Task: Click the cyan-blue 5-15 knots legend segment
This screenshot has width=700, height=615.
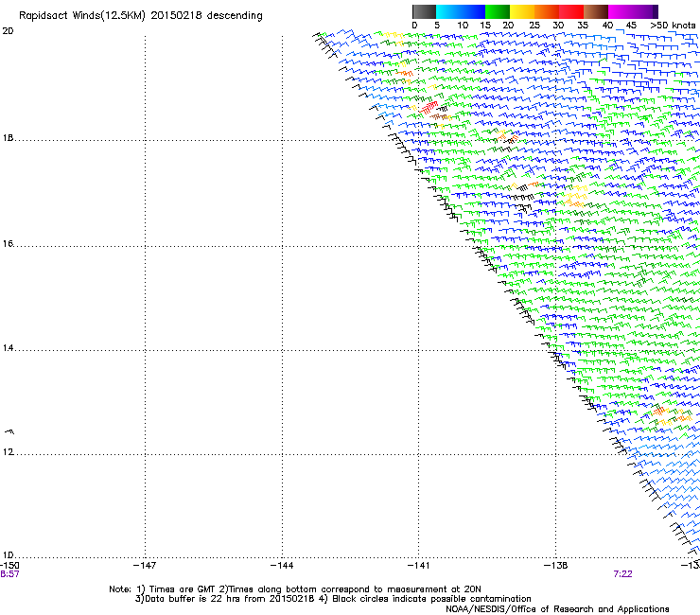Action: pyautogui.click(x=461, y=11)
